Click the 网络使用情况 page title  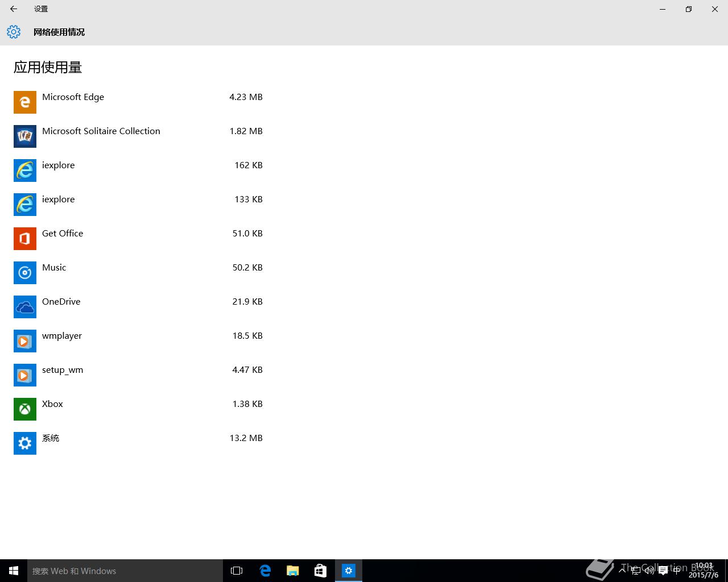coord(59,32)
